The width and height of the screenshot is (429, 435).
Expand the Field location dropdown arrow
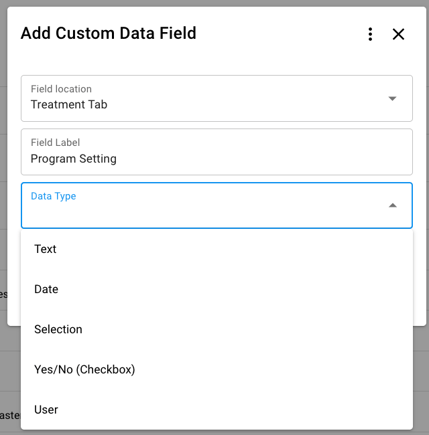tap(392, 98)
